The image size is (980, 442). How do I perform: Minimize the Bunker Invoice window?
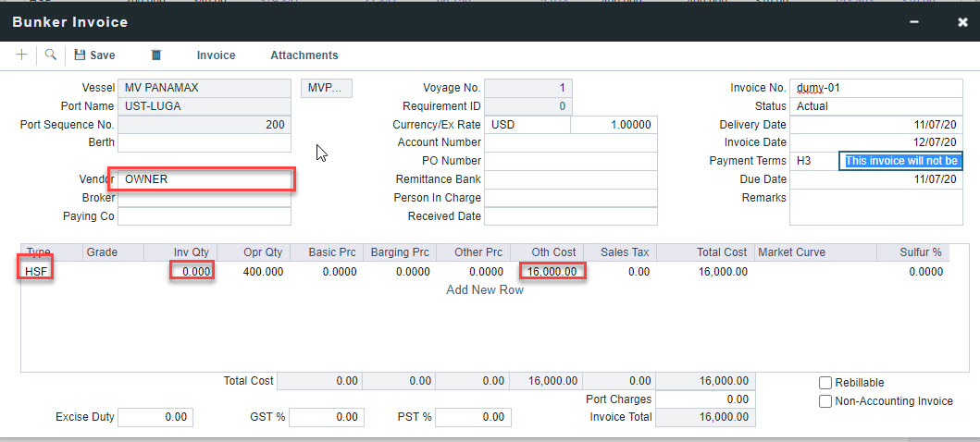click(914, 21)
